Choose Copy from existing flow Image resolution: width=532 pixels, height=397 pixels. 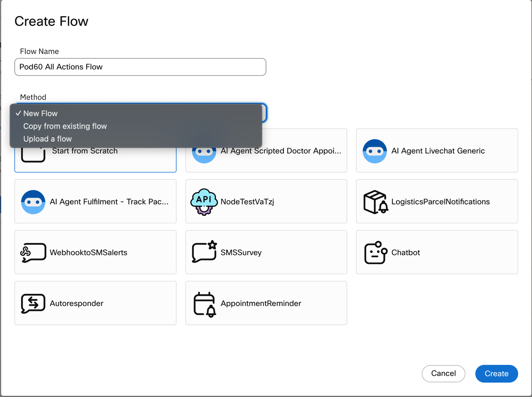tap(65, 126)
